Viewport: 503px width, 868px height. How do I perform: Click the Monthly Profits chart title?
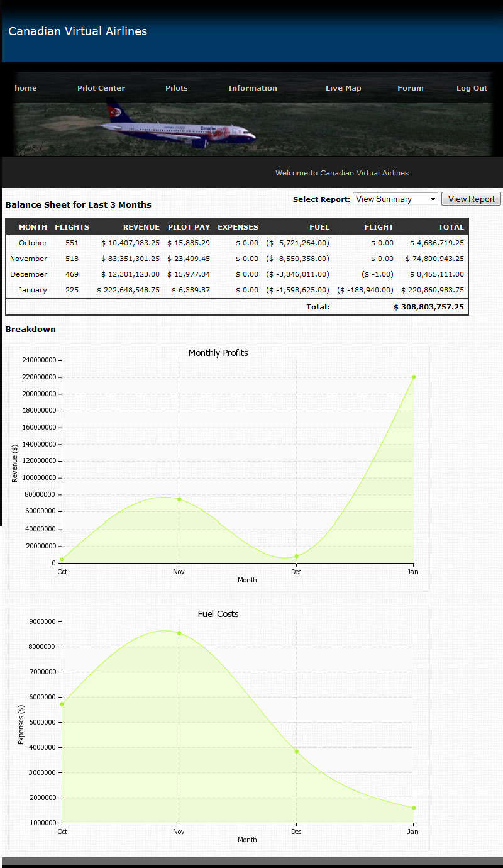(218, 353)
